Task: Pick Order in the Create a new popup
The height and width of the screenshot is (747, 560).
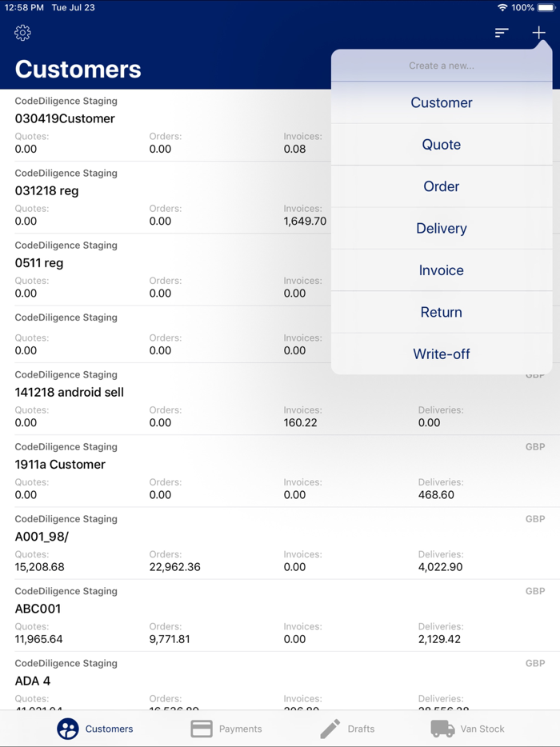Action: pyautogui.click(x=442, y=186)
